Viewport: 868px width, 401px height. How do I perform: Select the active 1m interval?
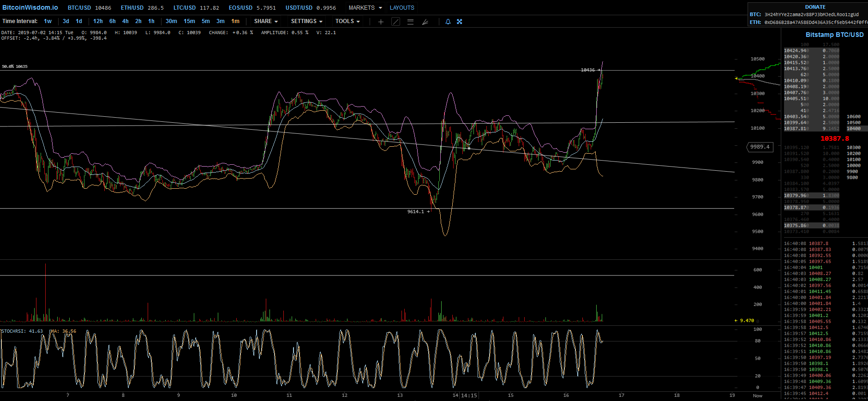click(235, 21)
